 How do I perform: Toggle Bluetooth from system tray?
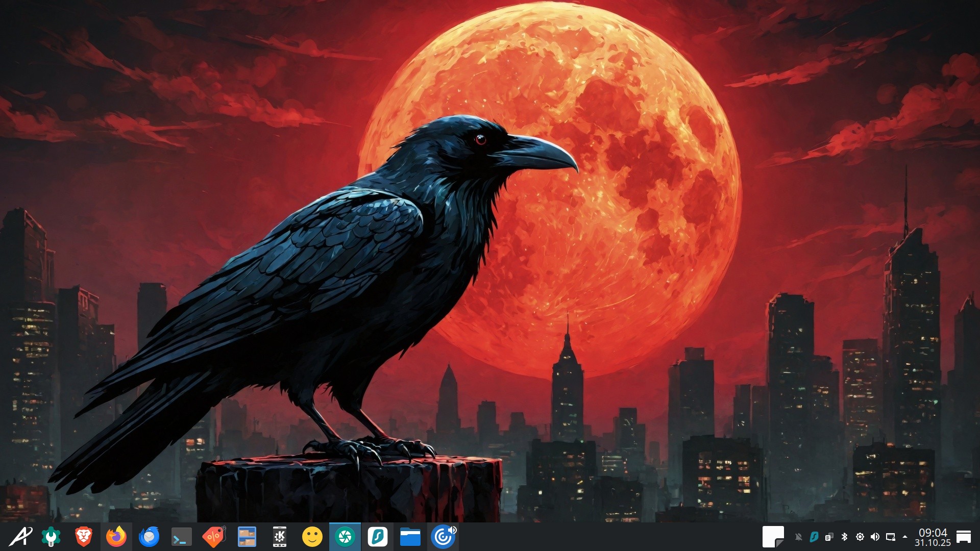844,537
